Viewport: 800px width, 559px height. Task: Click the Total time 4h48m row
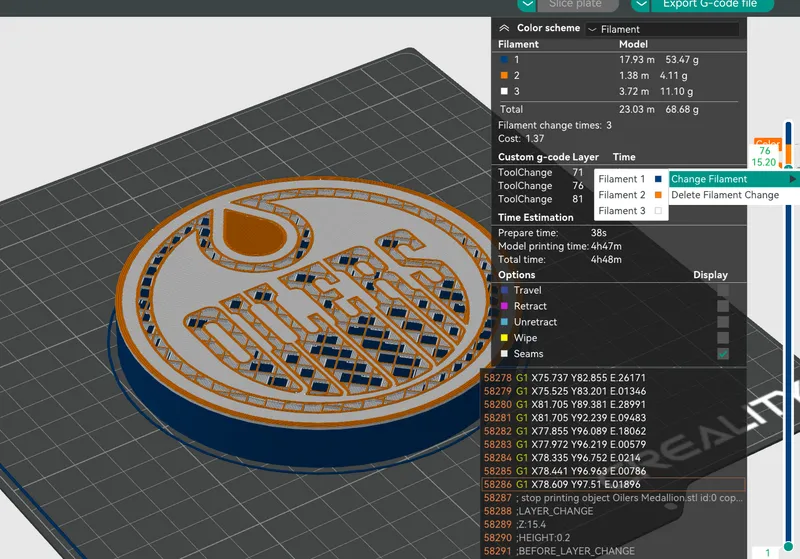tap(560, 260)
